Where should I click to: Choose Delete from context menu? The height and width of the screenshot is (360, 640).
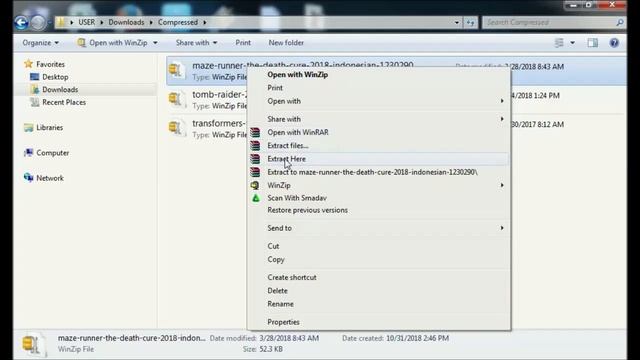[x=379, y=291]
